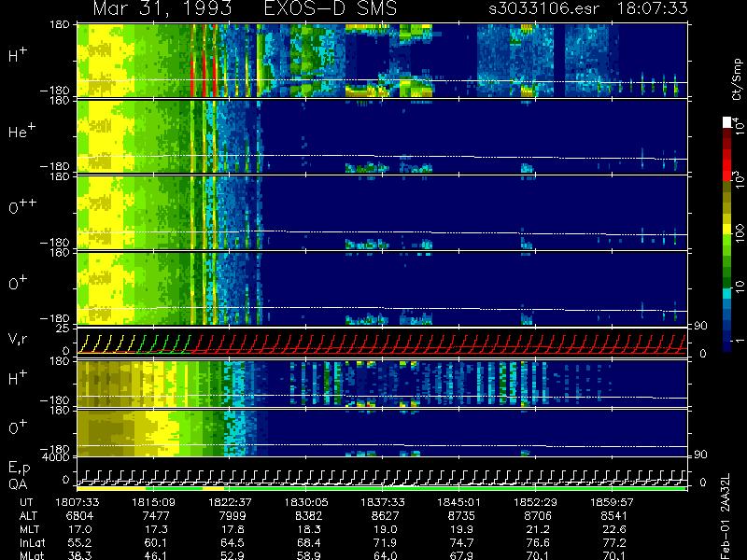Click the altitude value "8706"
This screenshot has width=747, height=560.
[x=538, y=516]
